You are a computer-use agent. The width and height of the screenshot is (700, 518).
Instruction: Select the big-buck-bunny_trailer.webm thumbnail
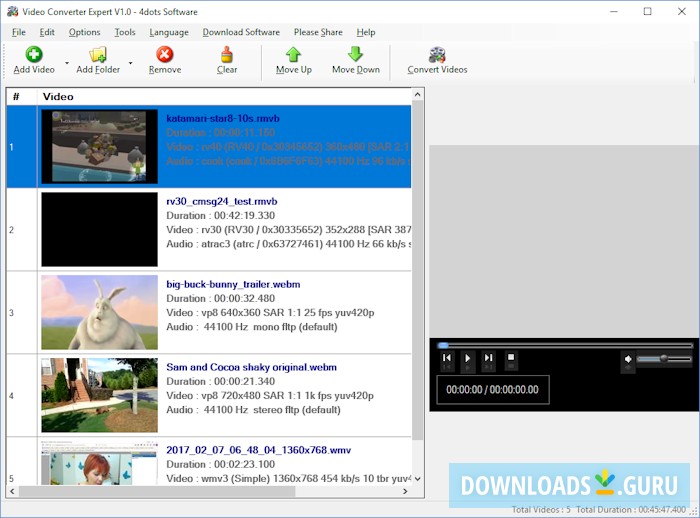[99, 312]
